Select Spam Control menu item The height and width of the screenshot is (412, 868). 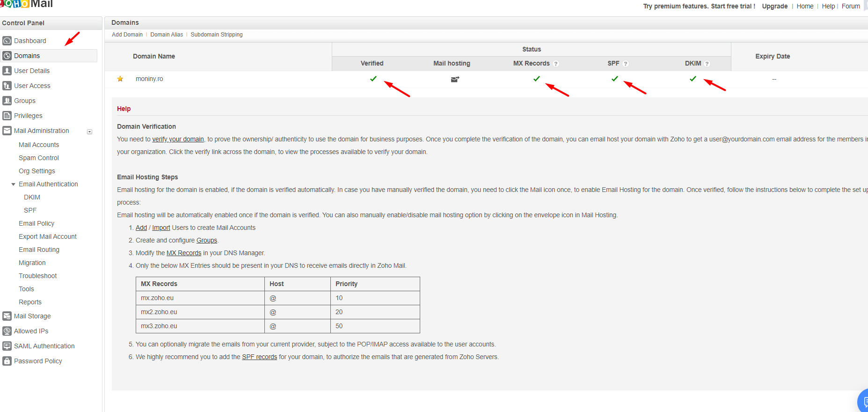[39, 158]
